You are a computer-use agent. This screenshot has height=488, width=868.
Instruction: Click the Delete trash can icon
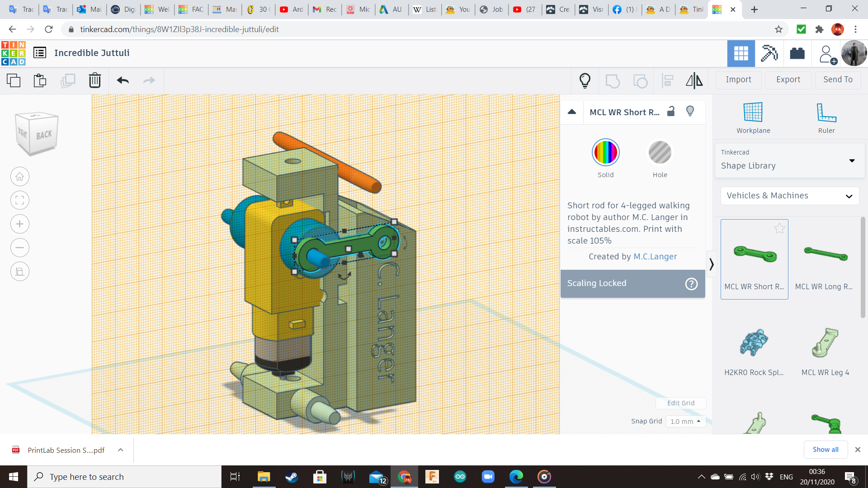point(94,80)
